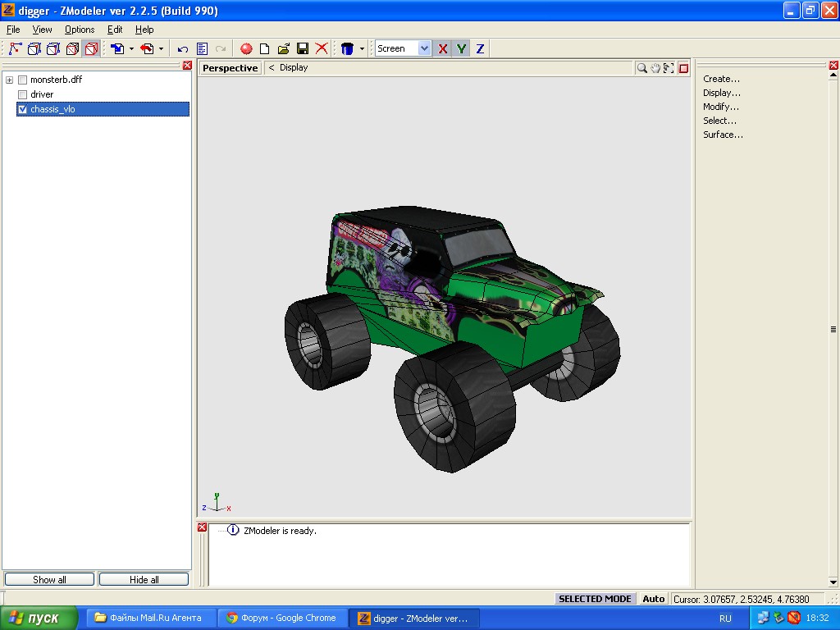This screenshot has width=840, height=630.
Task: Open the Perspective view type menu
Action: coord(231,68)
